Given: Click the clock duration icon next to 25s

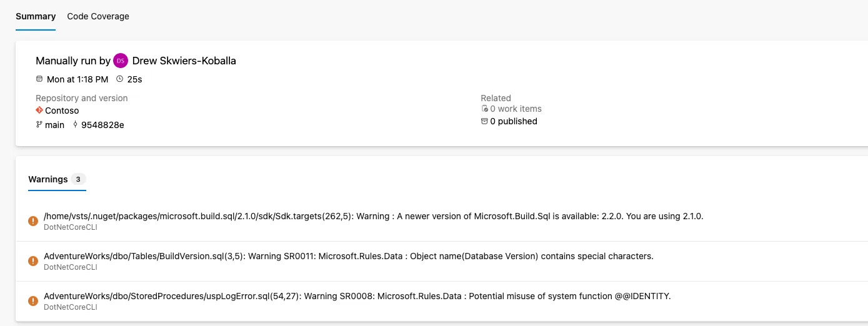Looking at the screenshot, I should pos(119,79).
